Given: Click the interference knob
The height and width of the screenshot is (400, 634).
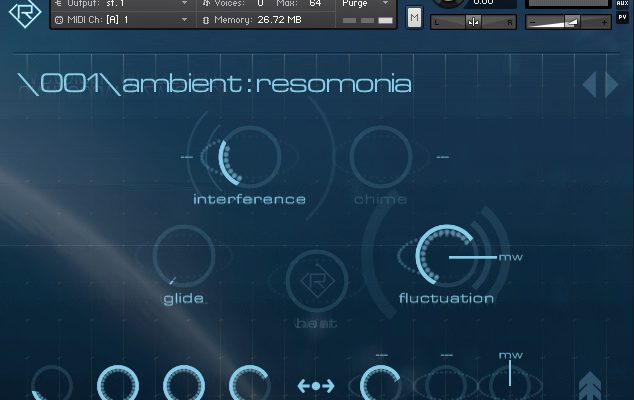Looking at the screenshot, I should [x=249, y=157].
